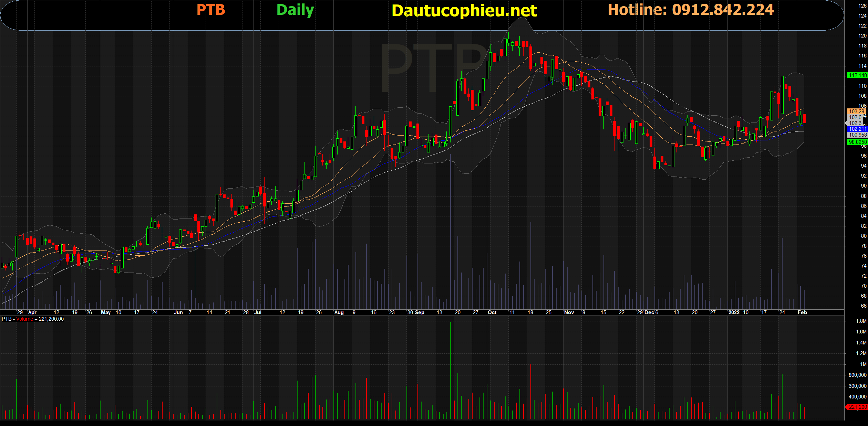Click the green 98.8258 price tag
Image resolution: width=868 pixels, height=426 pixels.
[x=857, y=142]
